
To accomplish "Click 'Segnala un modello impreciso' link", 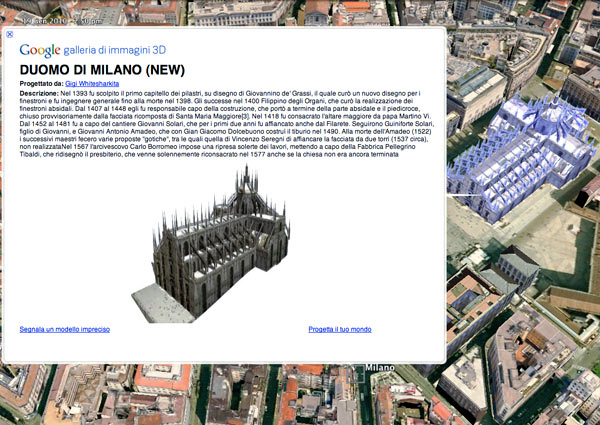I will [x=65, y=329].
